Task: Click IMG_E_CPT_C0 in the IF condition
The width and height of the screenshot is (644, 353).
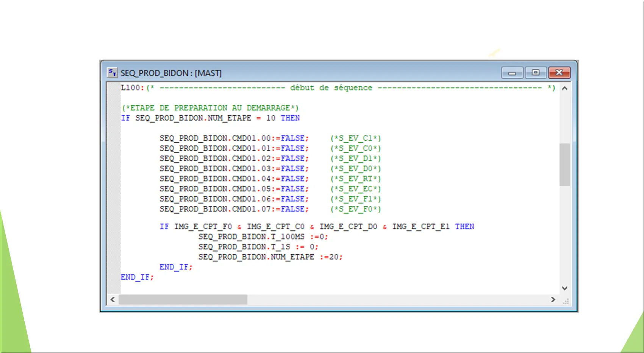Action: (x=276, y=227)
